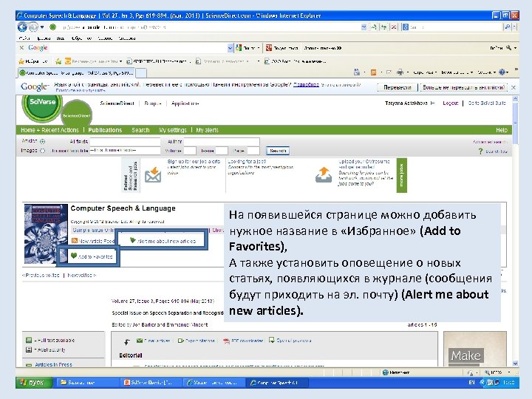Viewport: 532px width, 399px height.
Task: Open the My settings nav item
Action: pos(173,130)
